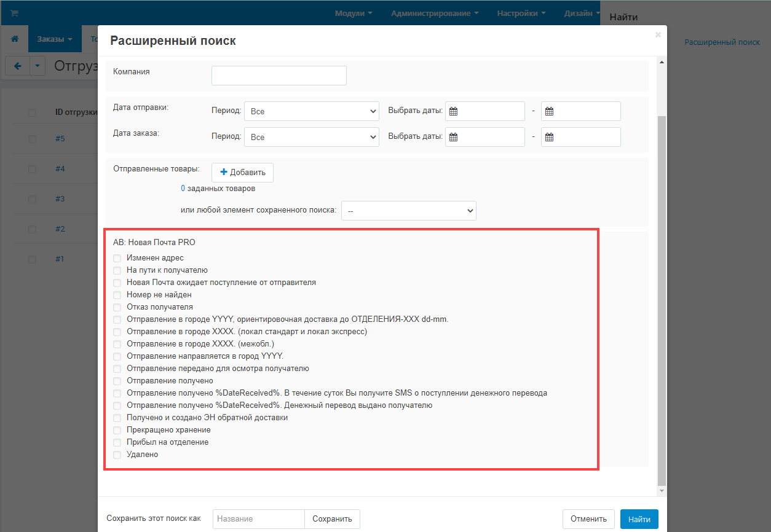The height and width of the screenshot is (532, 771).
Task: Open the saved search element dropdown
Action: (408, 211)
